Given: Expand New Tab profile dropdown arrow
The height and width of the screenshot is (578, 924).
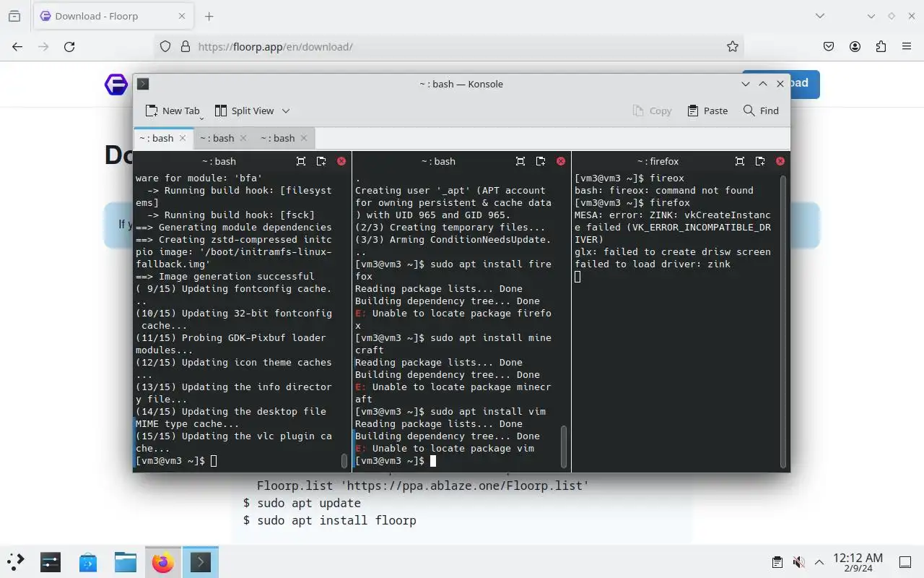Looking at the screenshot, I should tap(201, 118).
